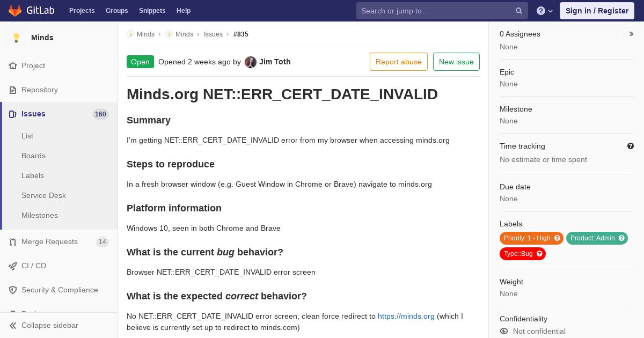Screen dimensions: 644x338
Task: Click the Minds project name in sidebar
Action: (x=42, y=38)
